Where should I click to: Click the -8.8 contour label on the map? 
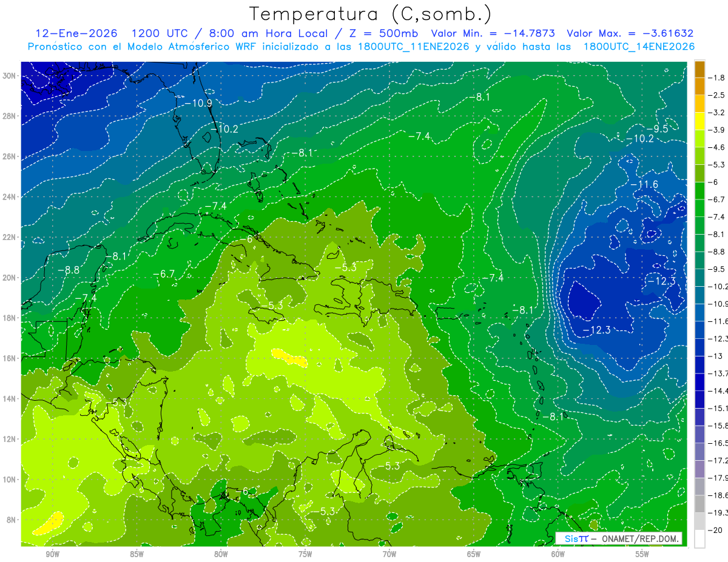pos(68,269)
